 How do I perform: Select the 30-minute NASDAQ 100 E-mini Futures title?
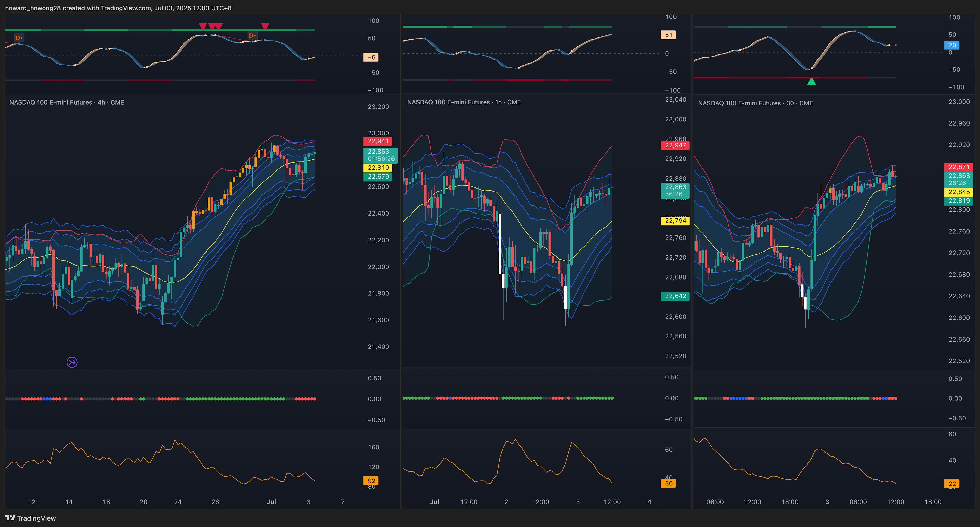click(755, 103)
